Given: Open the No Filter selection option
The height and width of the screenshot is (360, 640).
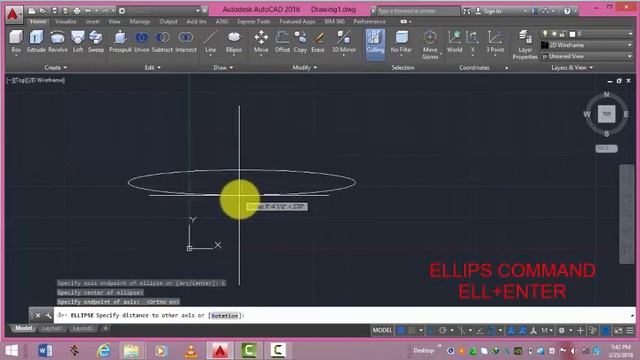Looking at the screenshot, I should point(401,42).
